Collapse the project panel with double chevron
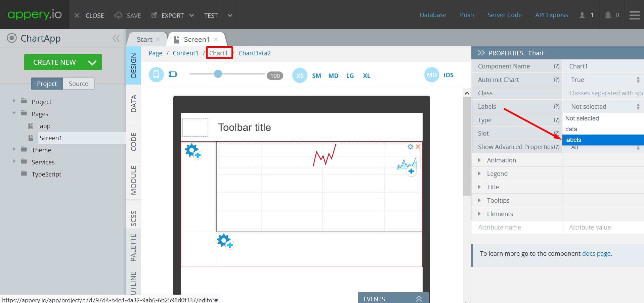Viewport: 644px width, 303px height. click(x=116, y=38)
